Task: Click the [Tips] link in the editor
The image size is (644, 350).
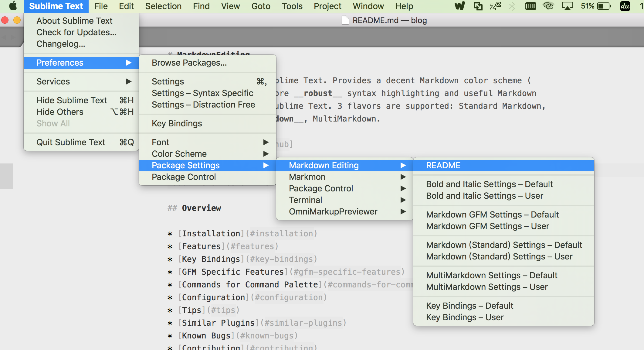Action: tap(192, 310)
